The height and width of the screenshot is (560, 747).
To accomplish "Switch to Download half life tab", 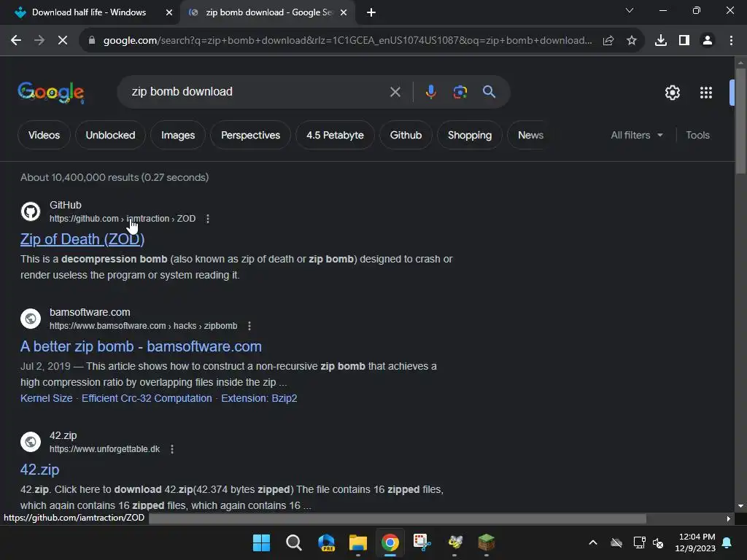I will 88,12.
